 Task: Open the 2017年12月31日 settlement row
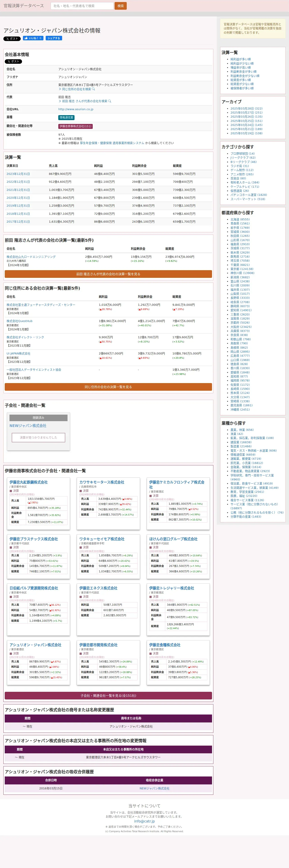pyautogui.click(x=18, y=222)
